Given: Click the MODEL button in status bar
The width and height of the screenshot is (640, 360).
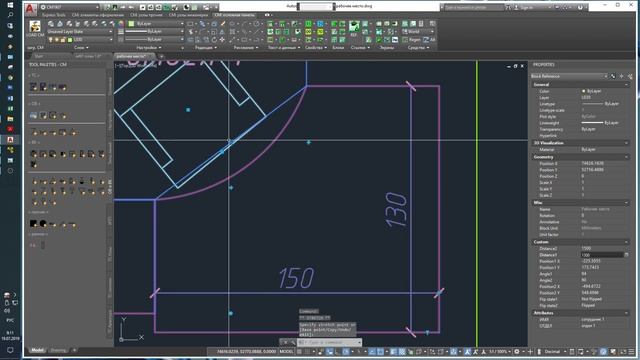Looking at the screenshot, I should [287, 351].
